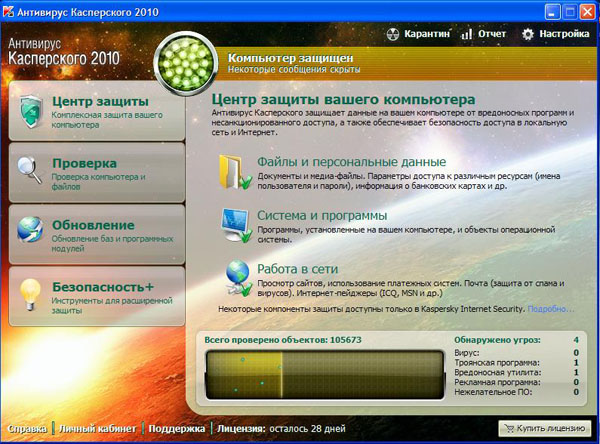Open the Личный кабинет link
This screenshot has width=600, height=444.
pos(97,429)
